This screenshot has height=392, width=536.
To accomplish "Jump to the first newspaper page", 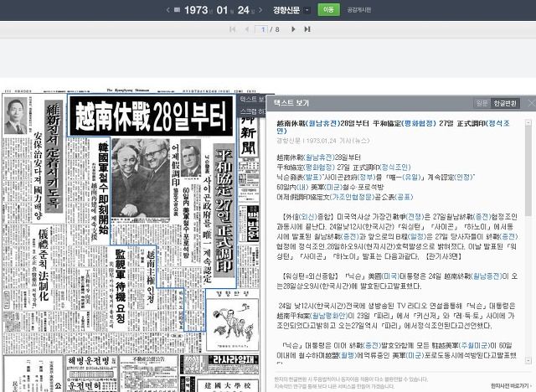I will pos(233,29).
